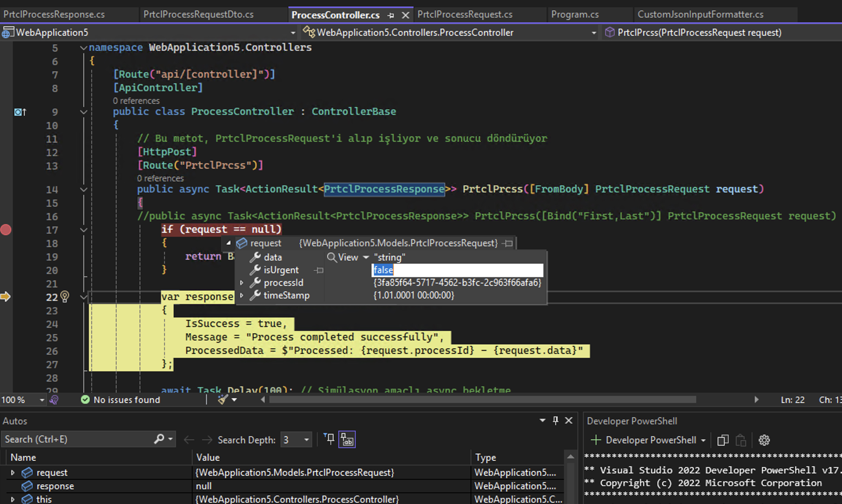Viewport: 842px width, 504px height.
Task: Collapse the response initializer on line 22
Action: [84, 297]
